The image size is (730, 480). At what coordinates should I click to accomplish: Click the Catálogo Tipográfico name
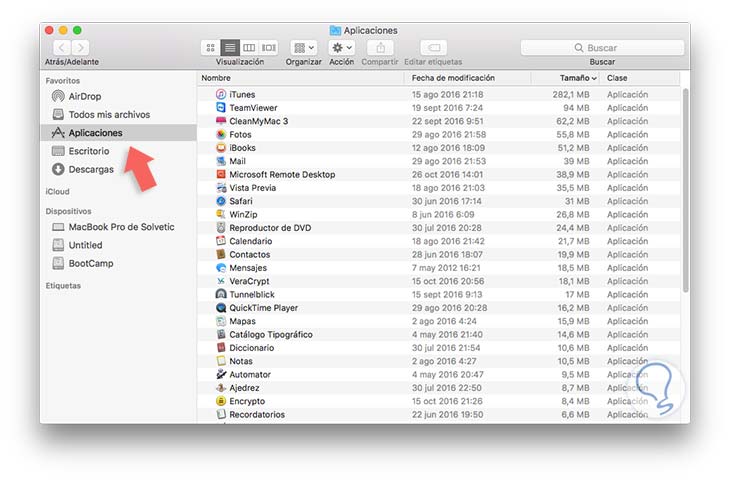(271, 335)
